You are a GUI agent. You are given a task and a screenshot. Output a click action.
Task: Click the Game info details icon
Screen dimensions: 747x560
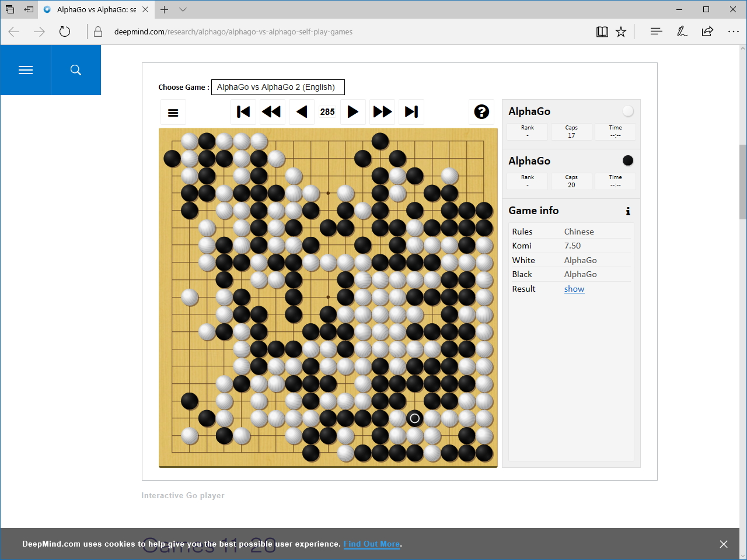coord(628,211)
